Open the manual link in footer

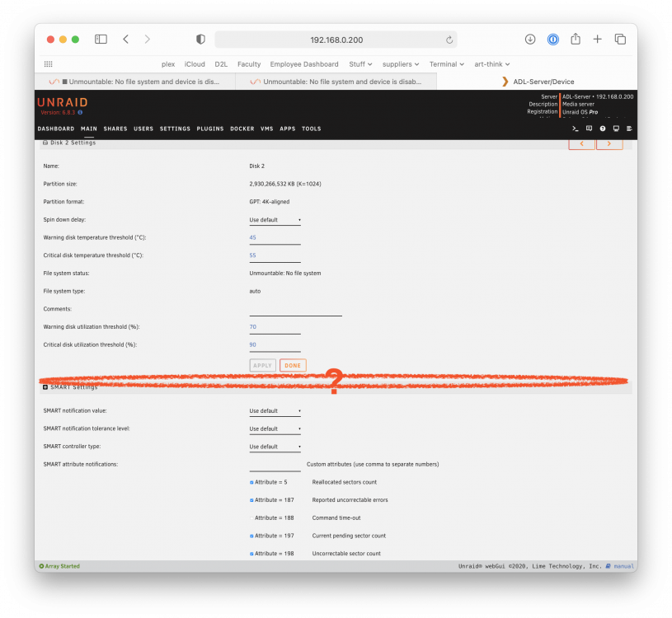[x=623, y=566]
